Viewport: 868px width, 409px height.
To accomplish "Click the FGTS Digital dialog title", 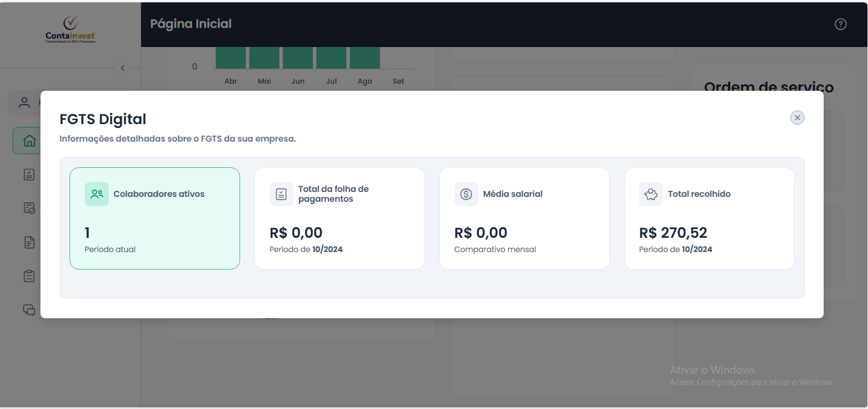I will [x=103, y=119].
